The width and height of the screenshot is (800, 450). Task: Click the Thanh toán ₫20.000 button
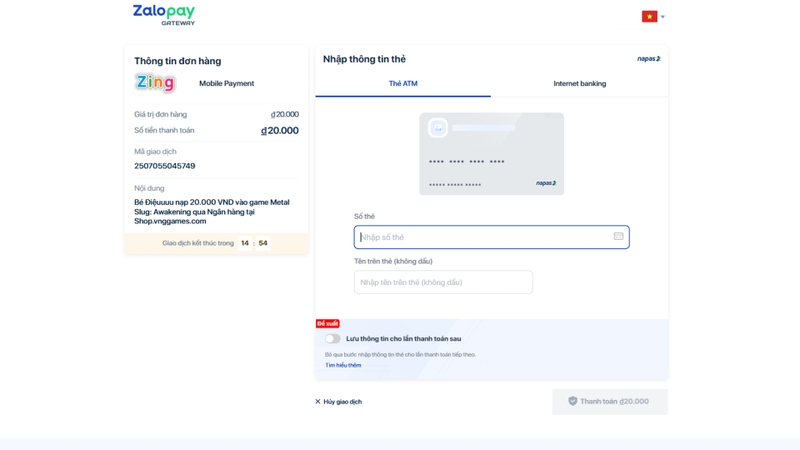tap(610, 402)
